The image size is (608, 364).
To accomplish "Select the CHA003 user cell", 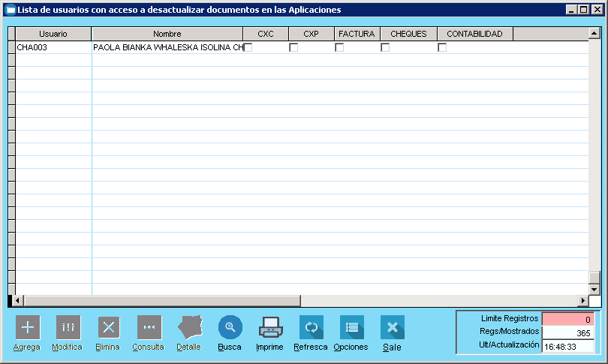I will click(53, 47).
